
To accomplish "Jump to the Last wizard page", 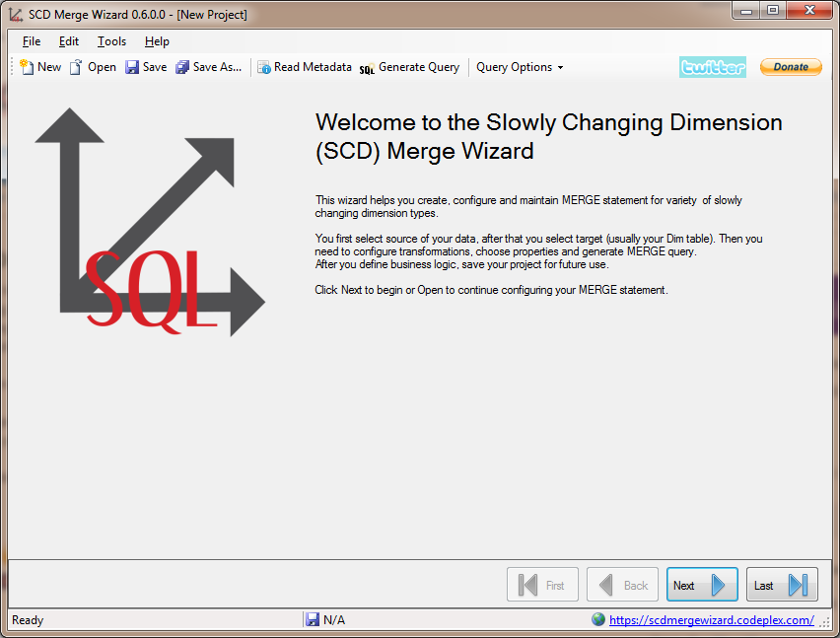I will (782, 585).
